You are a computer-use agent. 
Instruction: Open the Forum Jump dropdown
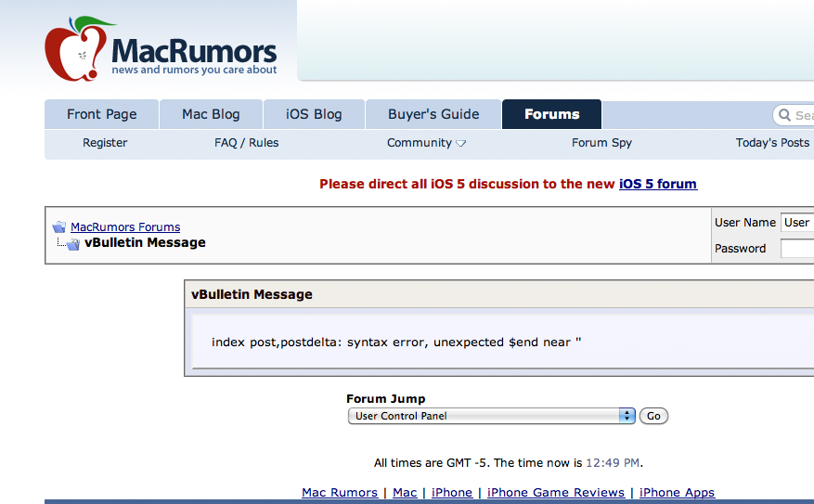point(492,416)
